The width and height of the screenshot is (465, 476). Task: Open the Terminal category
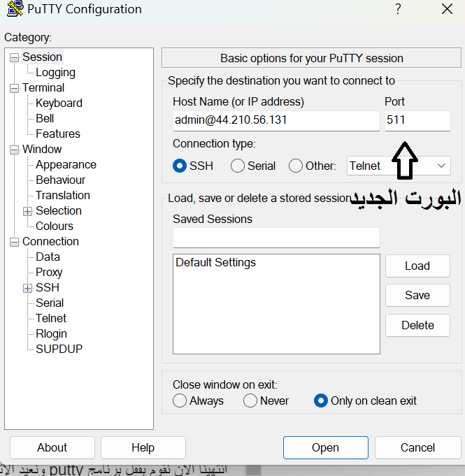coord(43,88)
